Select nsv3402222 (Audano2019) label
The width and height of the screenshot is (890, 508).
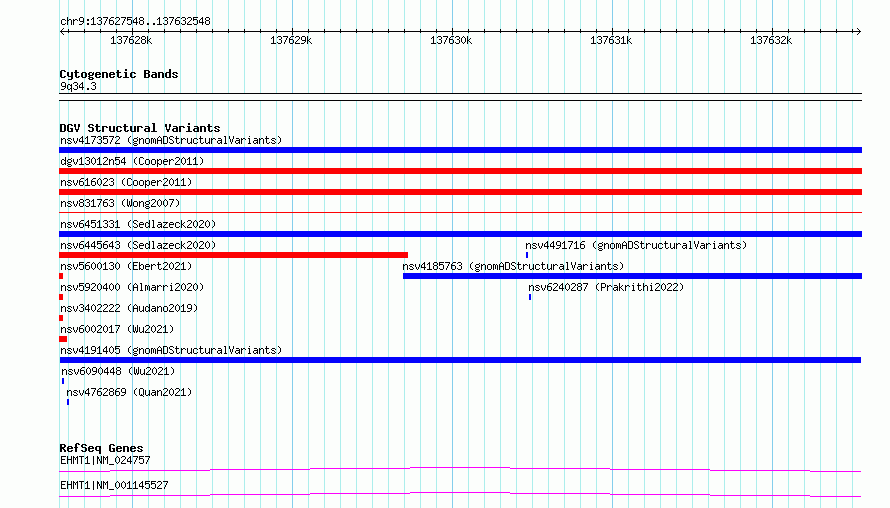coord(129,308)
